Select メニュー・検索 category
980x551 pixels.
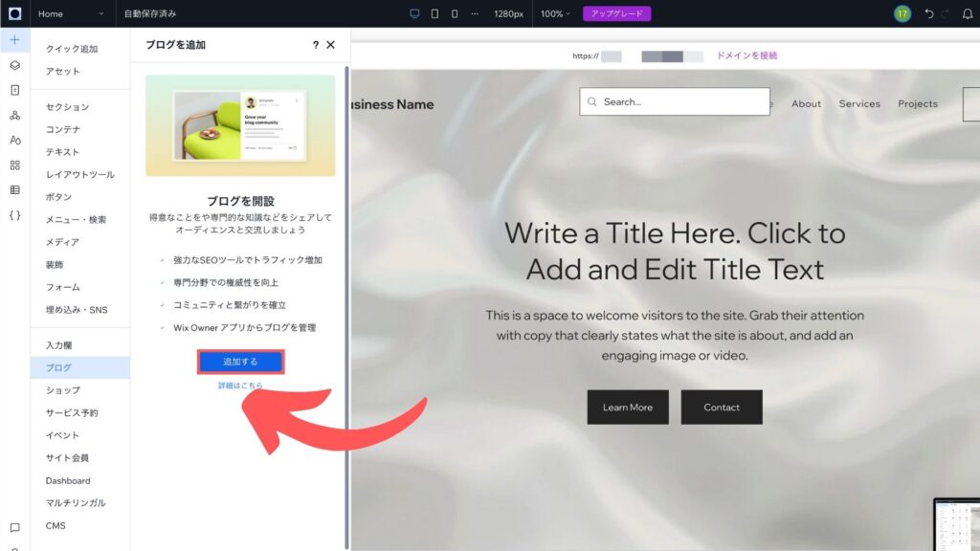pos(76,219)
